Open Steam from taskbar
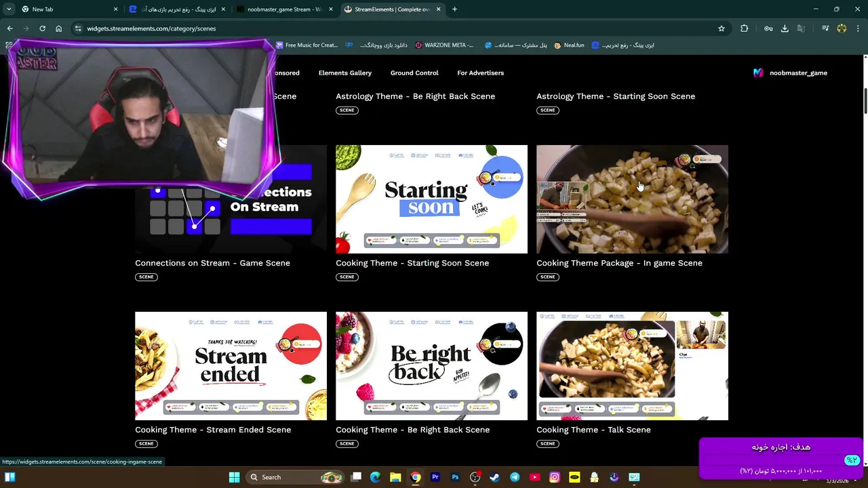Screen dimensions: 868x488 click(x=494, y=477)
